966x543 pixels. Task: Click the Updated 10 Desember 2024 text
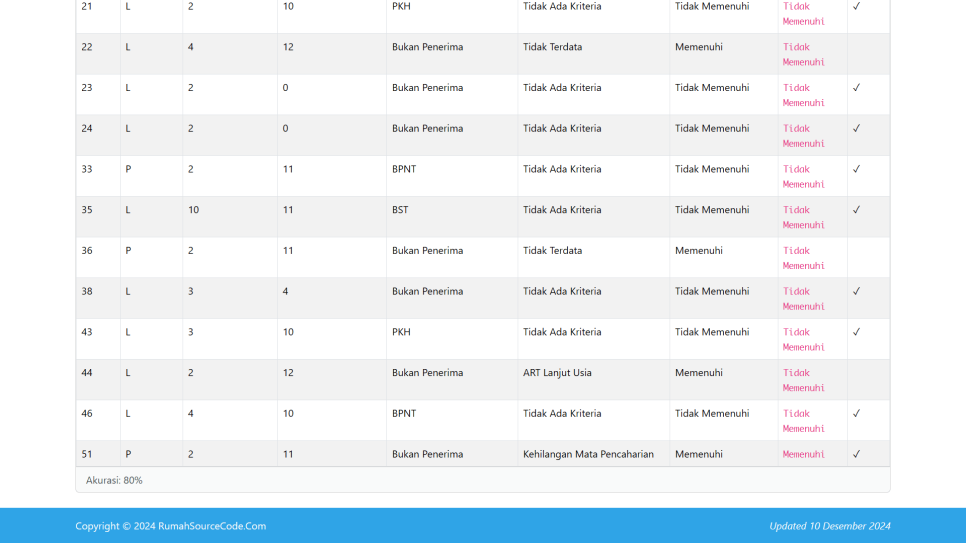[x=829, y=526]
